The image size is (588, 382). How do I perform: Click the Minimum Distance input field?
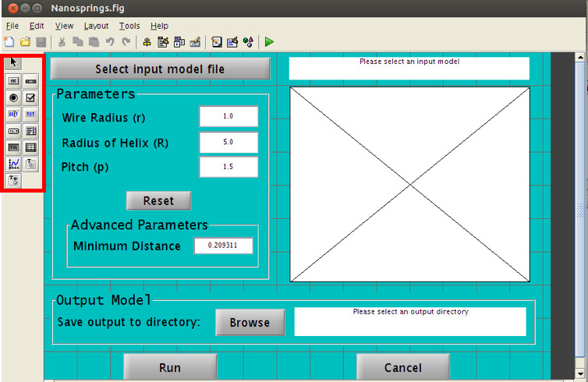coord(224,246)
